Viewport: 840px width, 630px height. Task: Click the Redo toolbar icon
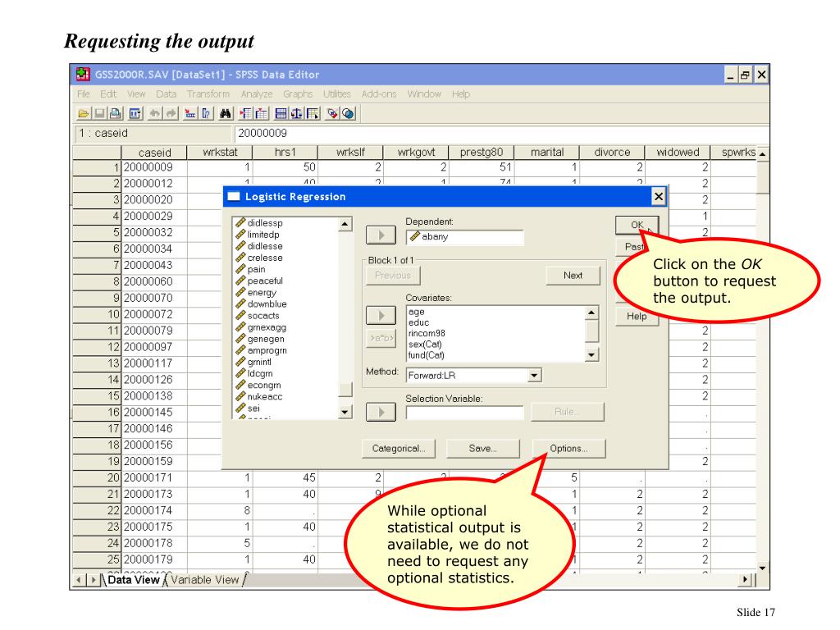[x=171, y=113]
